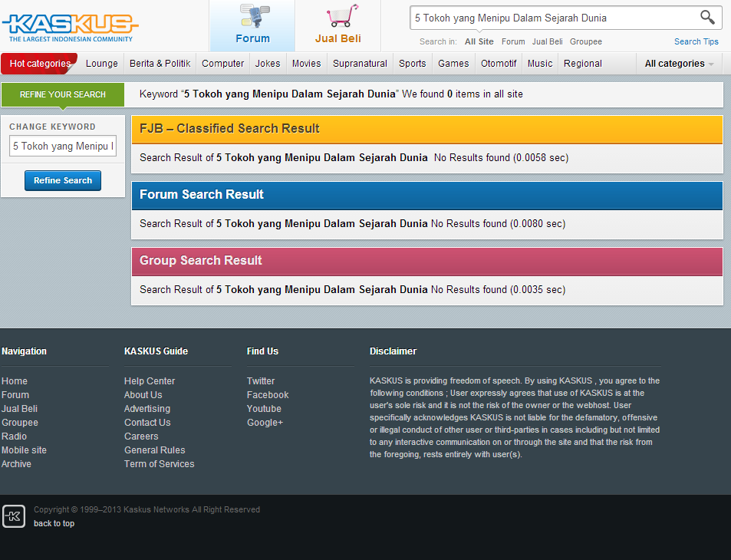
Task: Click the Refine Your Search header
Action: point(62,94)
